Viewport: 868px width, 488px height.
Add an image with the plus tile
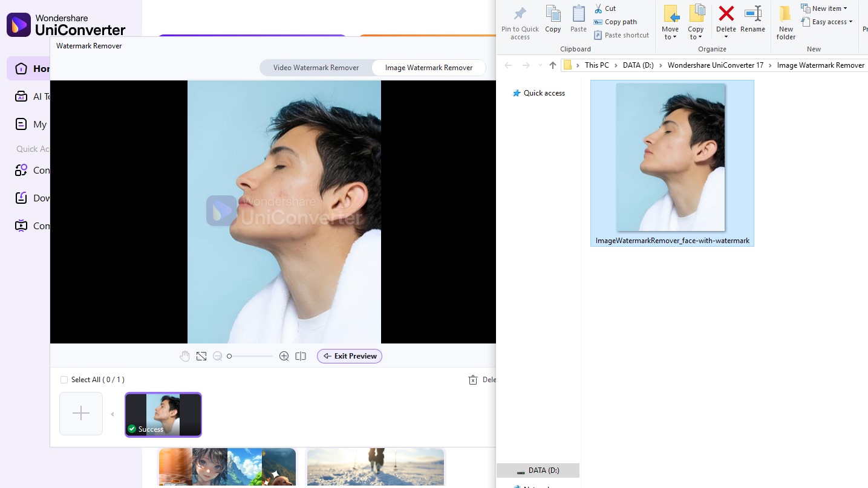point(81,414)
